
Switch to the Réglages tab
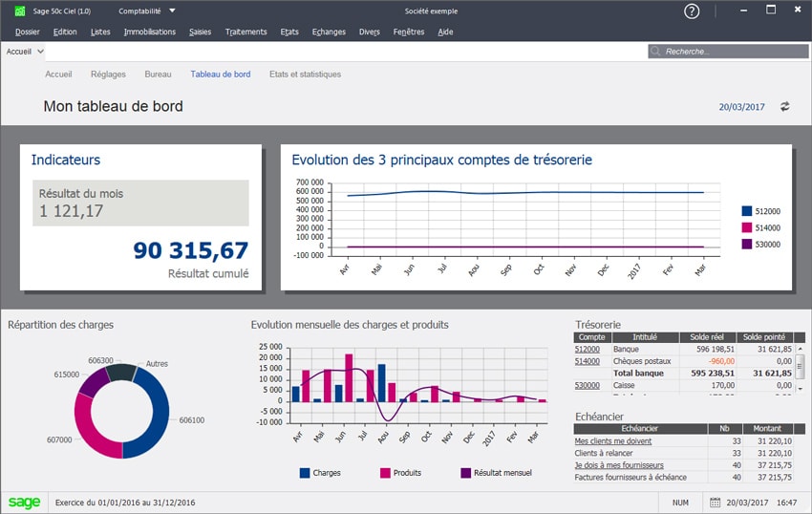point(108,75)
